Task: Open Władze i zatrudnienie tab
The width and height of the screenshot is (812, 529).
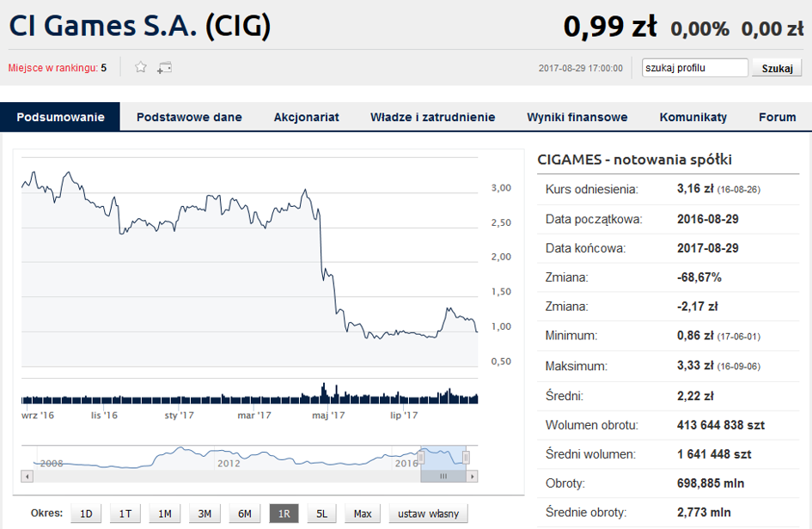Action: pyautogui.click(x=432, y=117)
